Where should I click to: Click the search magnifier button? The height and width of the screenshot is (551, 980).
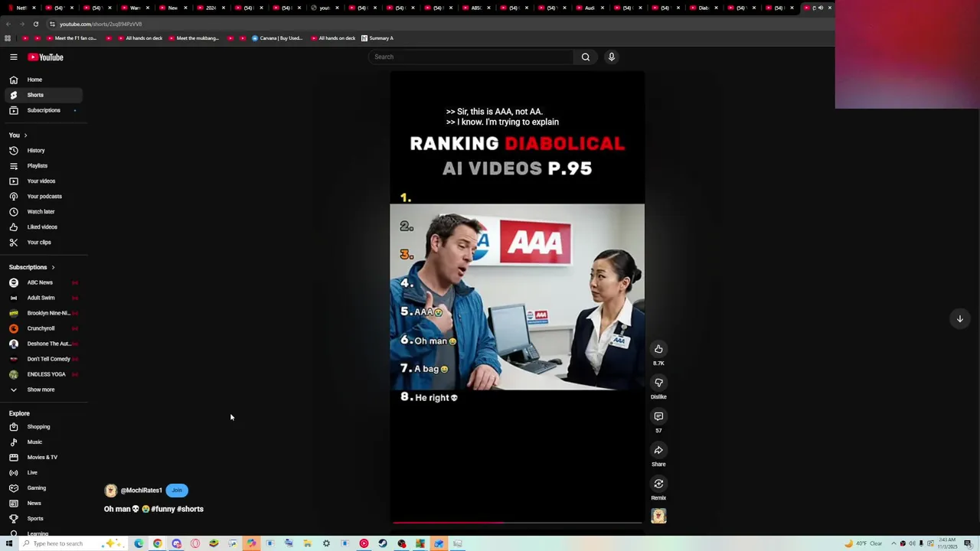point(586,57)
